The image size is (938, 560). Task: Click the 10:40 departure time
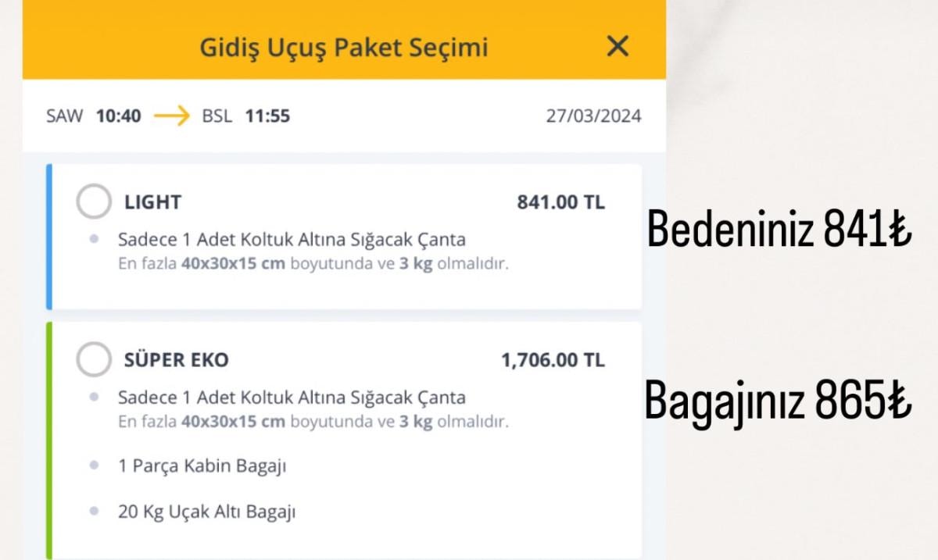coord(119,117)
